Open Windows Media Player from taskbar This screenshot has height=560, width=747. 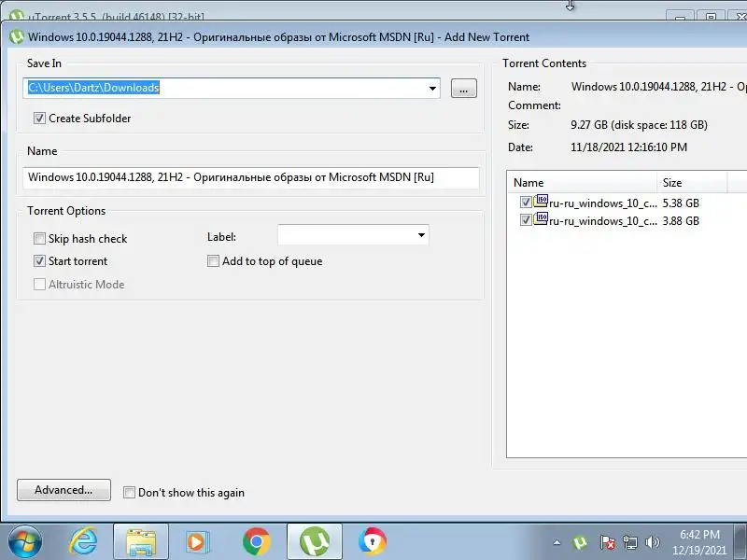coord(198,542)
